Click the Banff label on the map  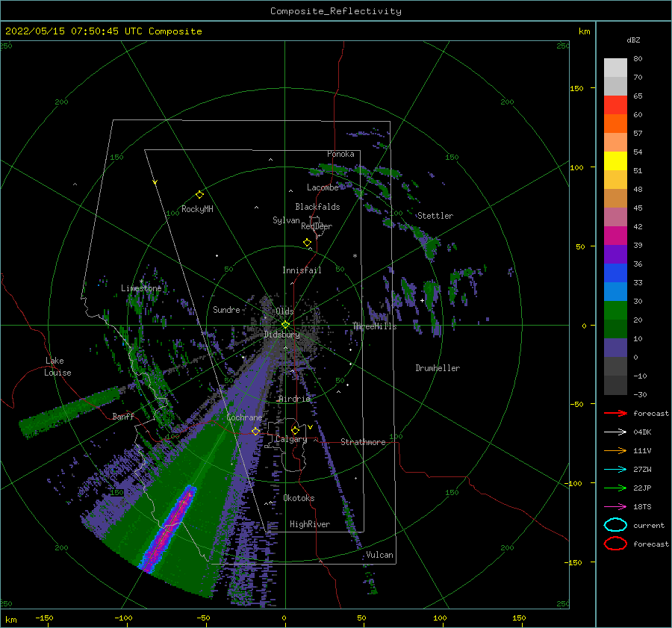(123, 416)
